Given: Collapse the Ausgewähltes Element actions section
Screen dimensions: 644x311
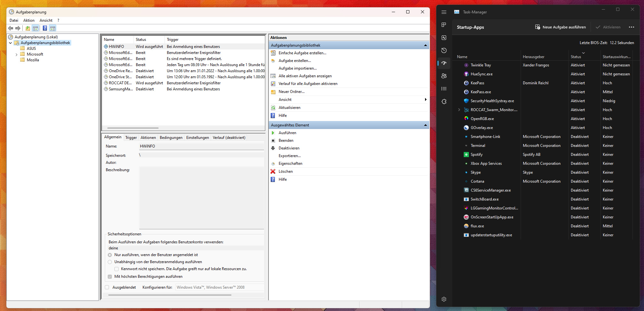Looking at the screenshot, I should 425,125.
